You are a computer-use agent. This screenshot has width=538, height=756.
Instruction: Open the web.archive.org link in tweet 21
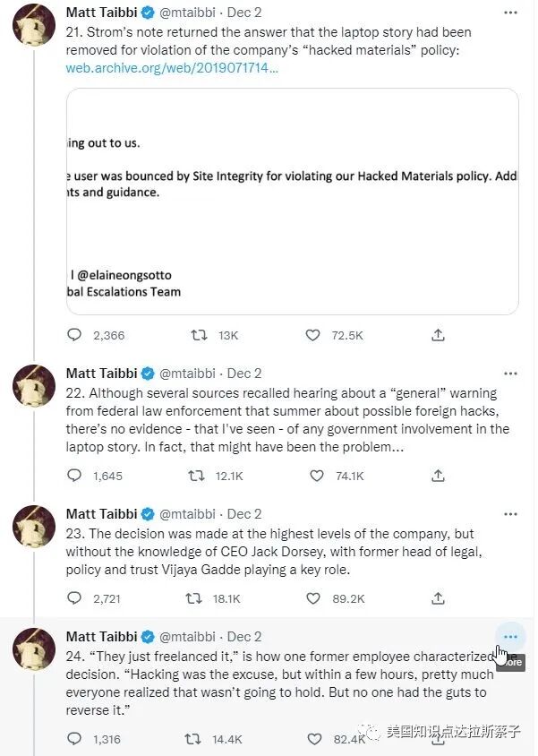(x=172, y=68)
